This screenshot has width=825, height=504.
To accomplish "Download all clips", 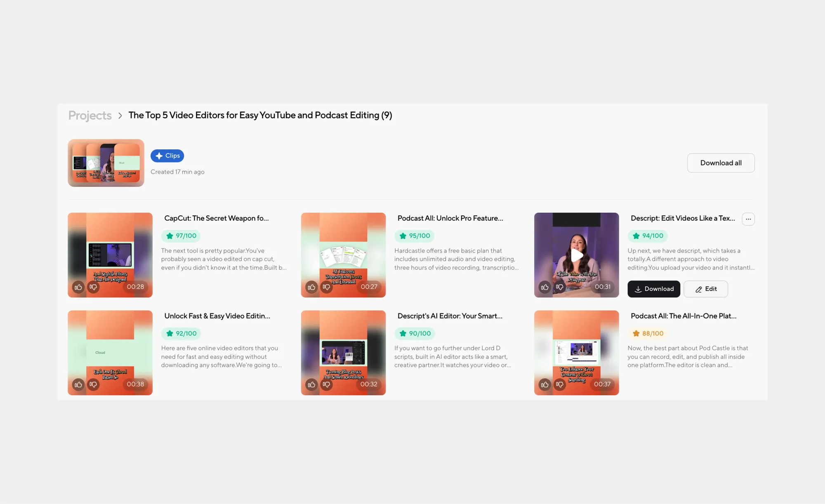I will [x=721, y=163].
